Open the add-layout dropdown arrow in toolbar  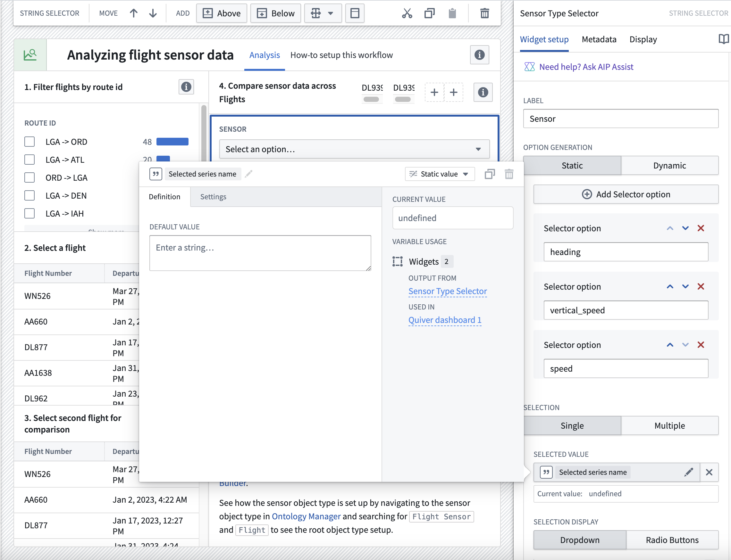[x=330, y=13]
